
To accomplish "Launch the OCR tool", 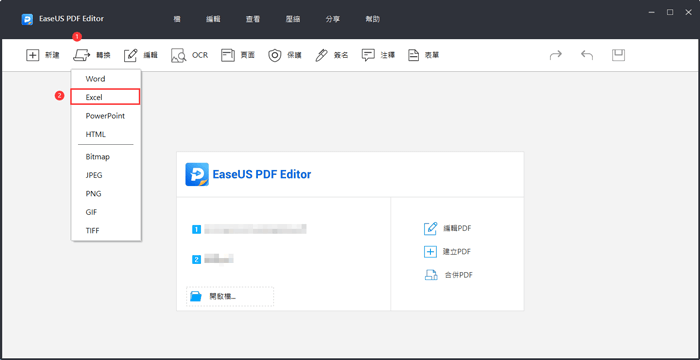I will [x=190, y=55].
